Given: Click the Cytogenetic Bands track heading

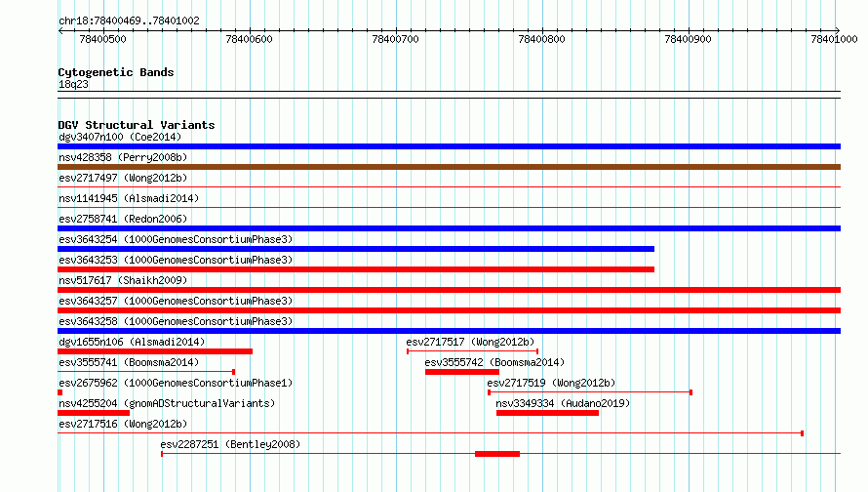Looking at the screenshot, I should pos(116,72).
